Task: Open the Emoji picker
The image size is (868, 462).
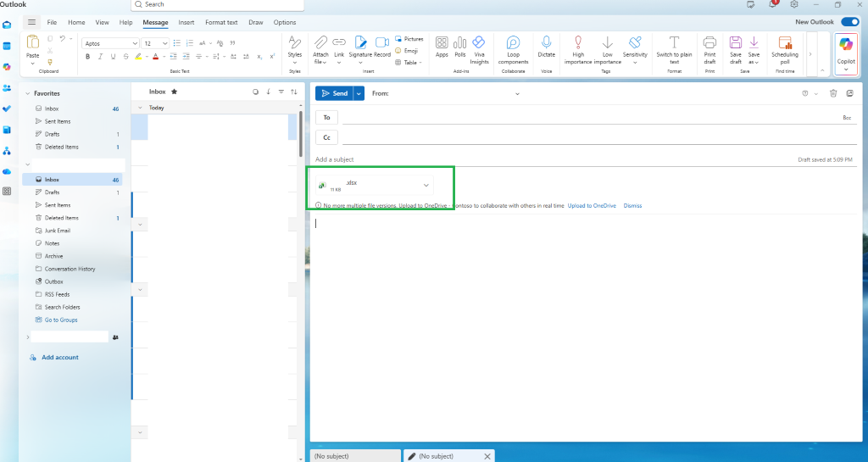Action: pyautogui.click(x=406, y=51)
